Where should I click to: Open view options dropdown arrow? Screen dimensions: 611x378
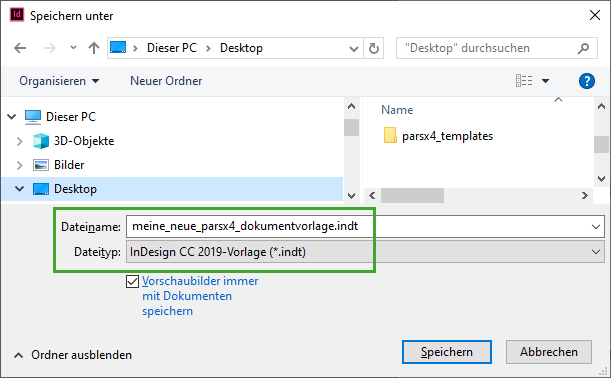point(546,81)
